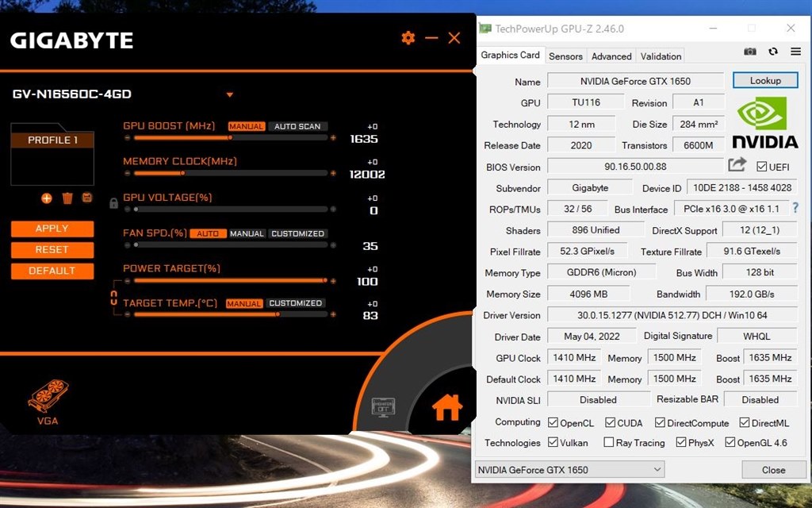The image size is (812, 508).
Task: Decrease Memory Clock with minus icon
Action: (128, 173)
